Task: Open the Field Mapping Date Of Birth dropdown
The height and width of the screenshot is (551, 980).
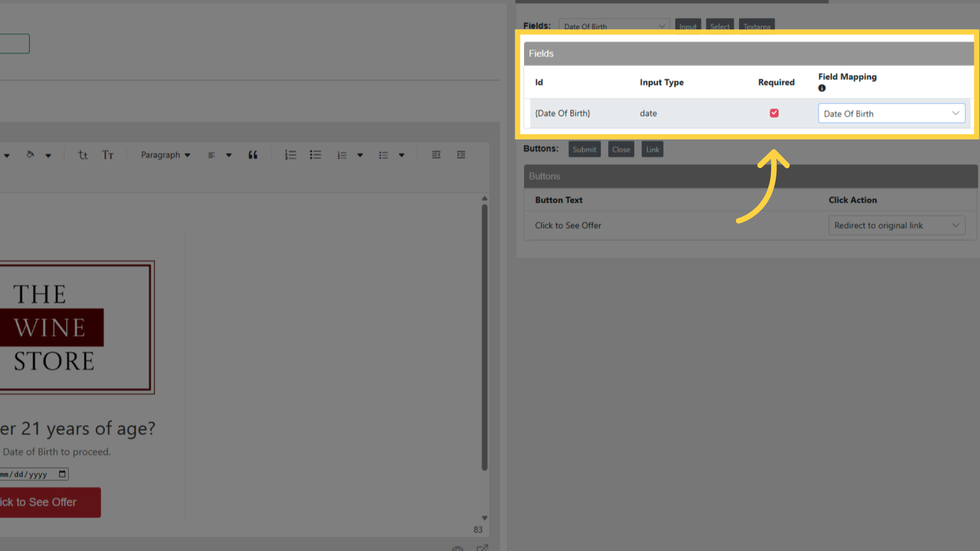Action: click(x=892, y=113)
